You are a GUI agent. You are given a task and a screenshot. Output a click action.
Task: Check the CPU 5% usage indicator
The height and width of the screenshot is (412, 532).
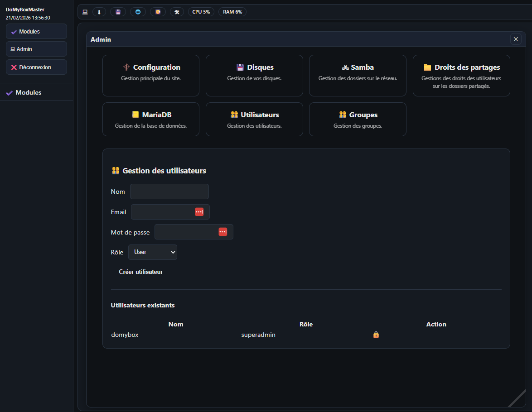[x=201, y=12]
